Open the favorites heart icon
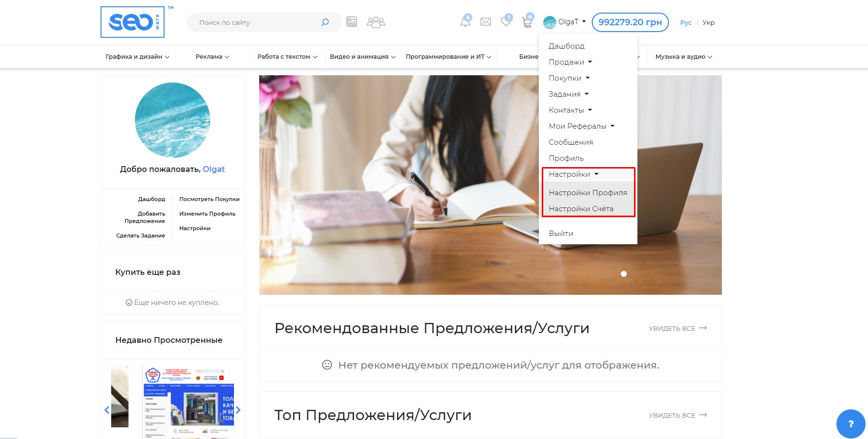The image size is (868, 439). point(506,21)
